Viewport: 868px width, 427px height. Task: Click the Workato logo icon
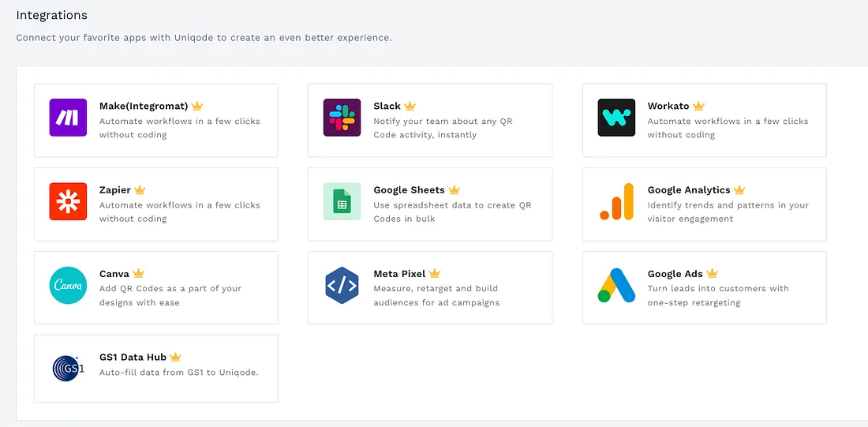(616, 118)
